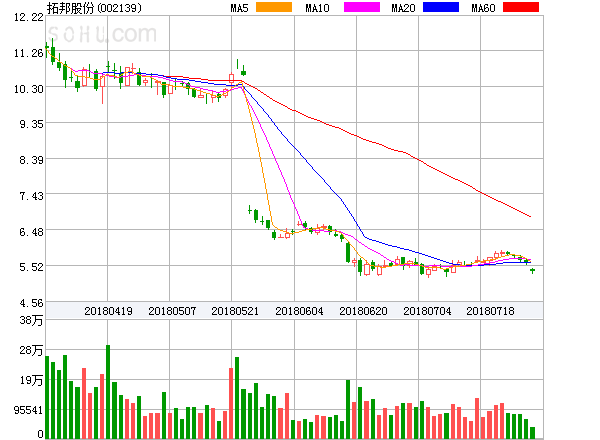Click the 20180620 date label
Screen dimensions: 600x440
[363, 311]
